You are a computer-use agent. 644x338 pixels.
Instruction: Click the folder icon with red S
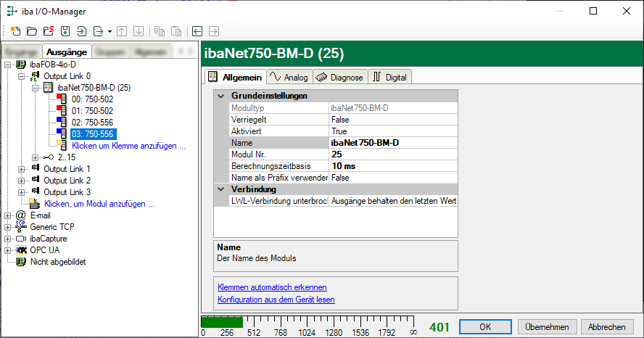48,31
